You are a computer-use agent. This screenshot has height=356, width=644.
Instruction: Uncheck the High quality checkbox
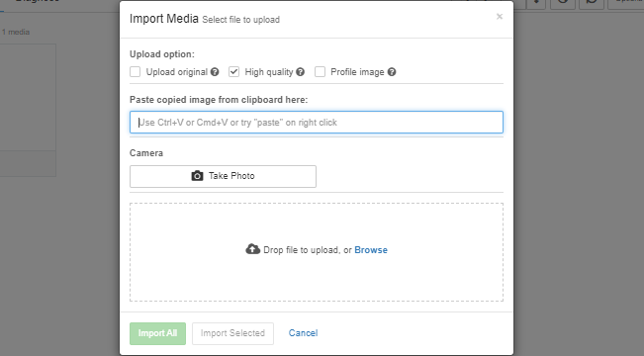233,72
